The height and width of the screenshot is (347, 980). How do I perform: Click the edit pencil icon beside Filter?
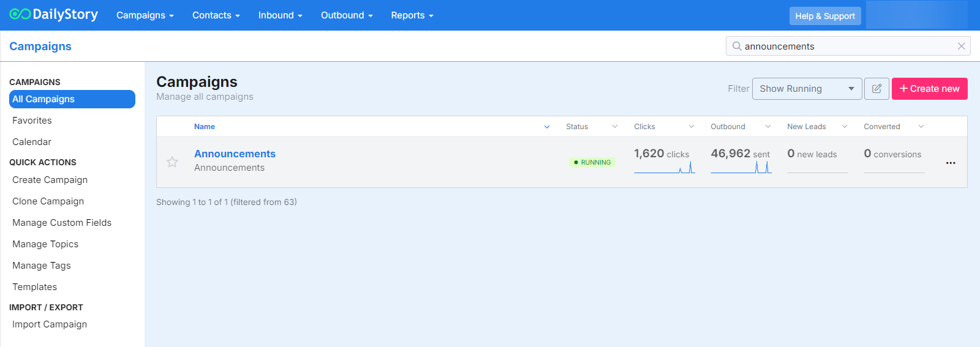click(876, 89)
